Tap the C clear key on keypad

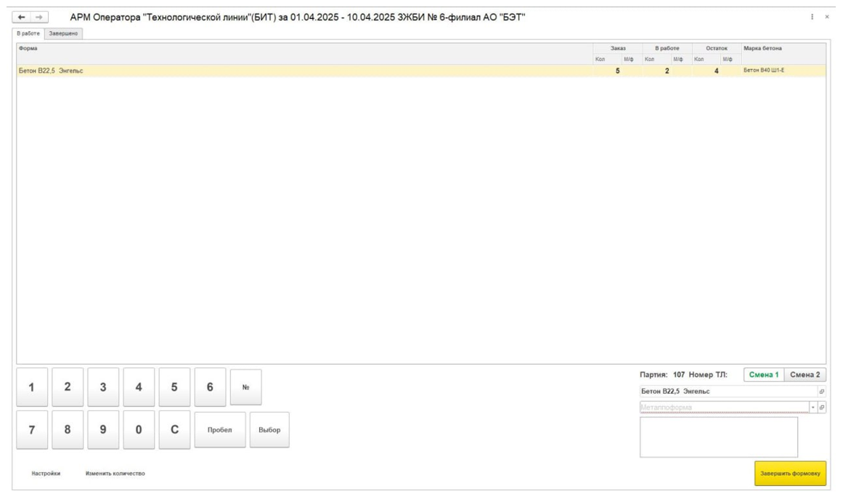coord(174,430)
